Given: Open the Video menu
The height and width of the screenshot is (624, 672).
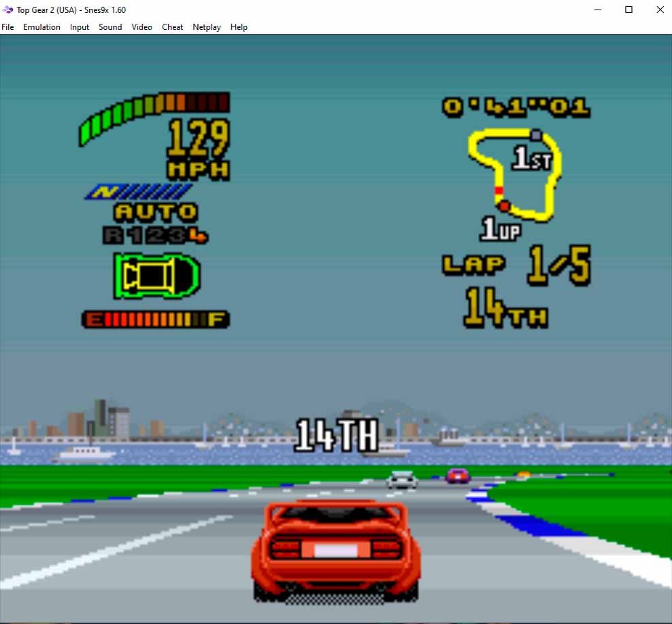Looking at the screenshot, I should (x=141, y=27).
